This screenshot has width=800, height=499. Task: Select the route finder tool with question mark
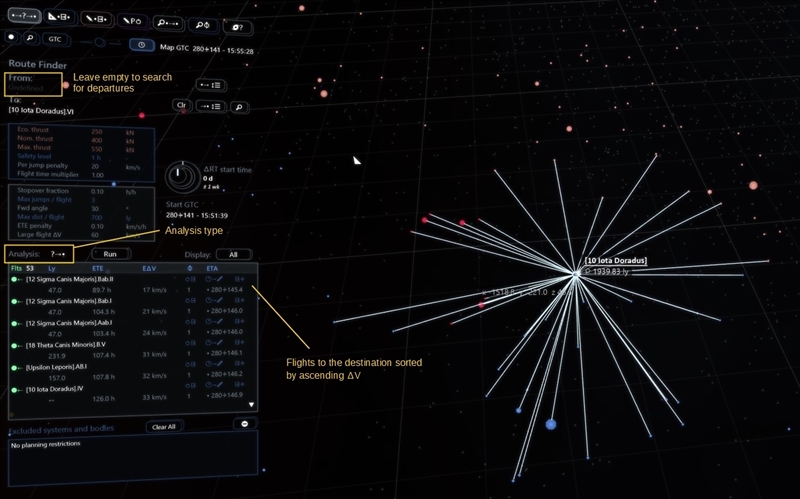(24, 16)
